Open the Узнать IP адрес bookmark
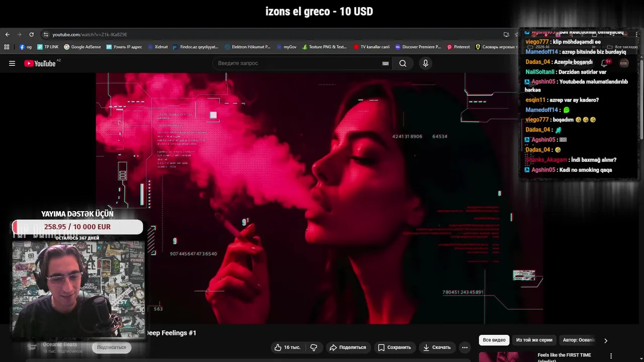Screen dimensions: 644x362 (x=124, y=47)
